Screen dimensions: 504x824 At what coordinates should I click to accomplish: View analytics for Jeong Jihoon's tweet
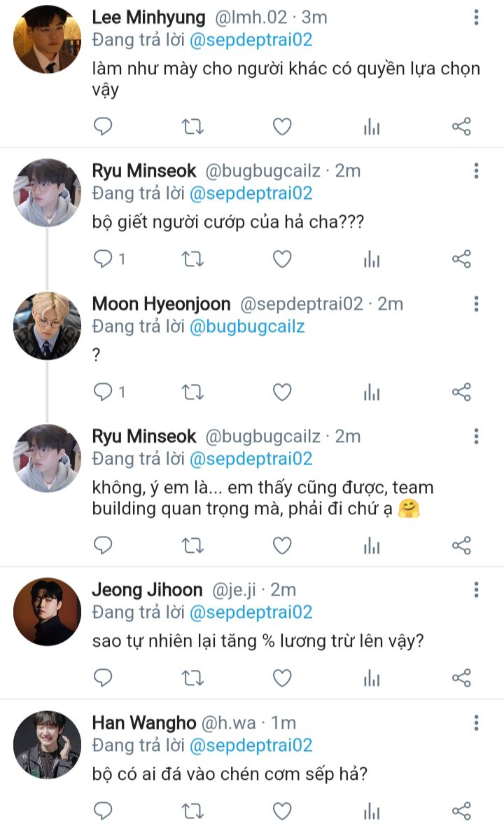point(372,678)
